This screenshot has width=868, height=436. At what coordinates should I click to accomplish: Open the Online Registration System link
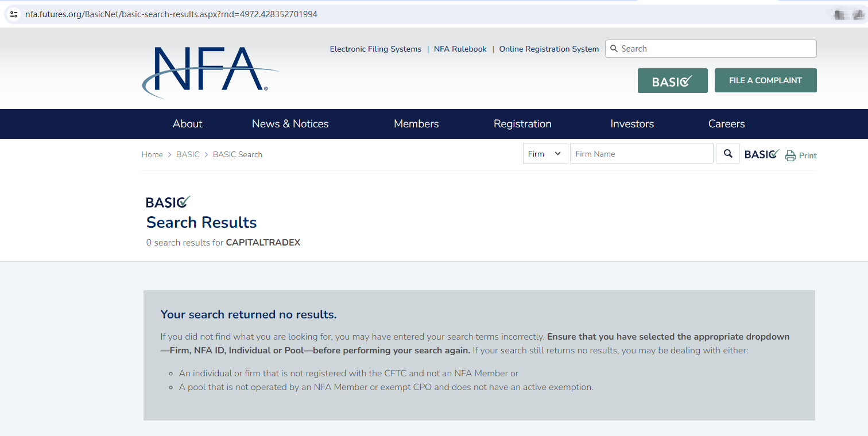[x=549, y=49]
